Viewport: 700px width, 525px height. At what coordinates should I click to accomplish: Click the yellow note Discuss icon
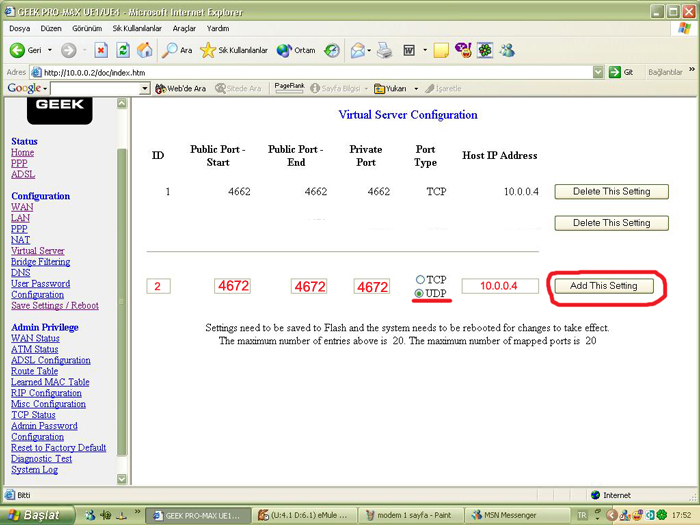441,50
